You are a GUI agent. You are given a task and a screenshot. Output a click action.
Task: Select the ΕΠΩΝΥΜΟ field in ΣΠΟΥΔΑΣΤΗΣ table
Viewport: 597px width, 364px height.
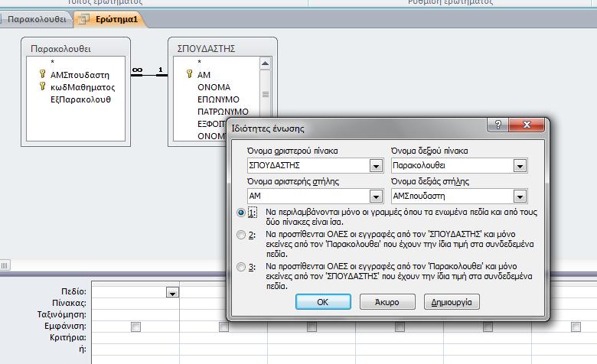pos(218,99)
